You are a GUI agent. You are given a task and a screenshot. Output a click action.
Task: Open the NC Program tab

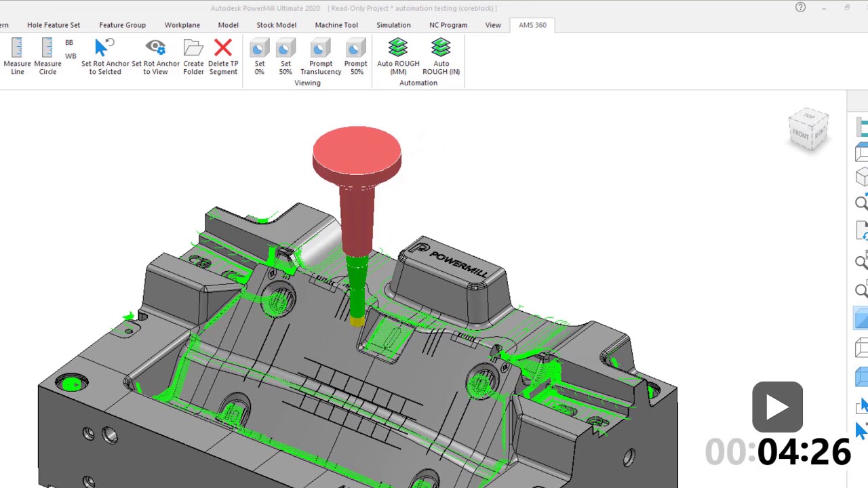pos(448,25)
